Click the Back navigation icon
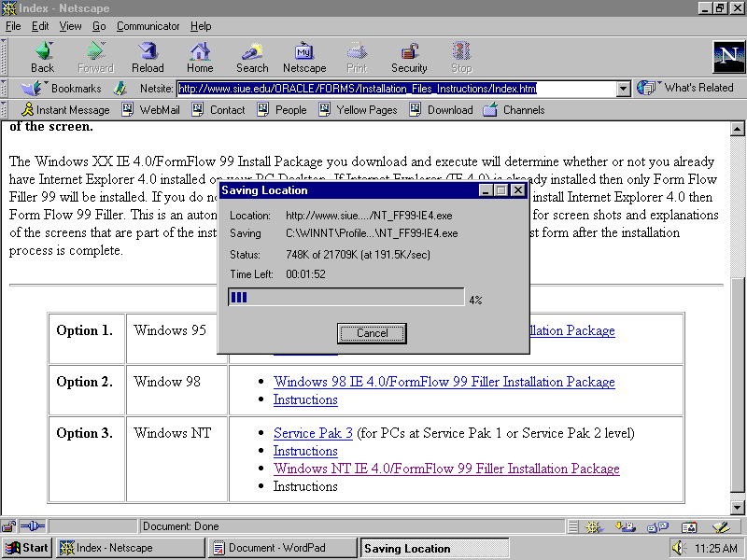 tap(42, 56)
